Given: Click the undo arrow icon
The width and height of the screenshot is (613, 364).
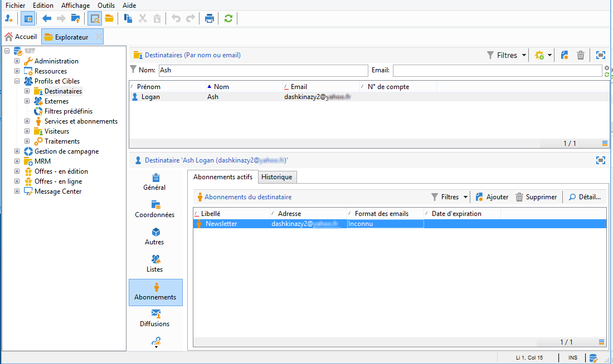Looking at the screenshot, I should (x=176, y=18).
